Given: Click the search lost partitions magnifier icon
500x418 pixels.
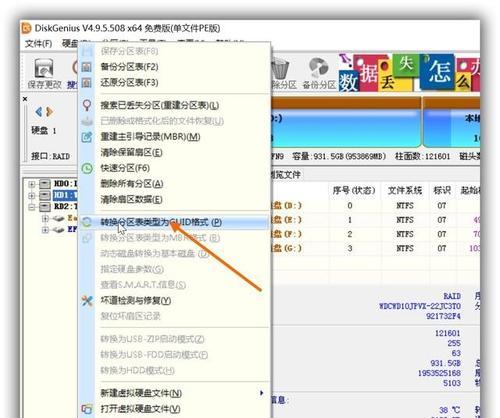Looking at the screenshot, I should 87,105.
